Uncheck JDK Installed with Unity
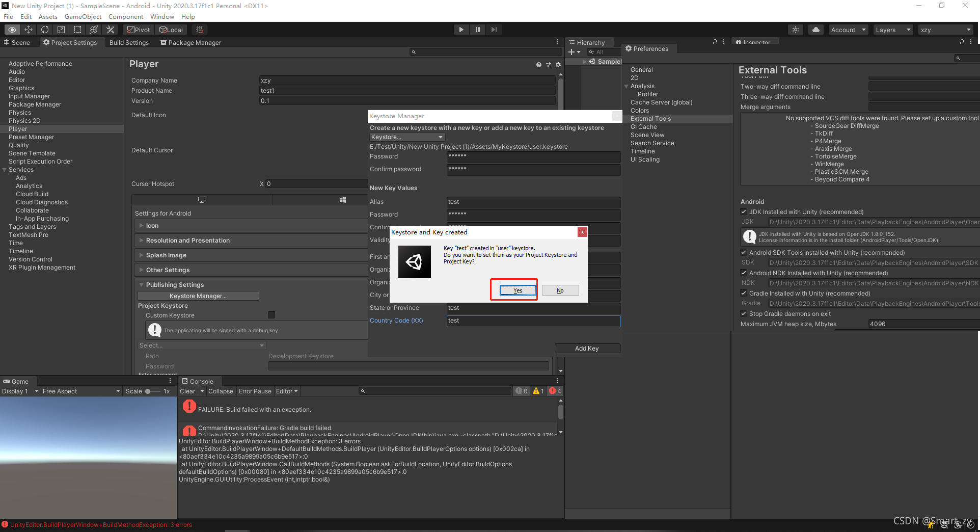The height and width of the screenshot is (532, 980). pos(744,211)
